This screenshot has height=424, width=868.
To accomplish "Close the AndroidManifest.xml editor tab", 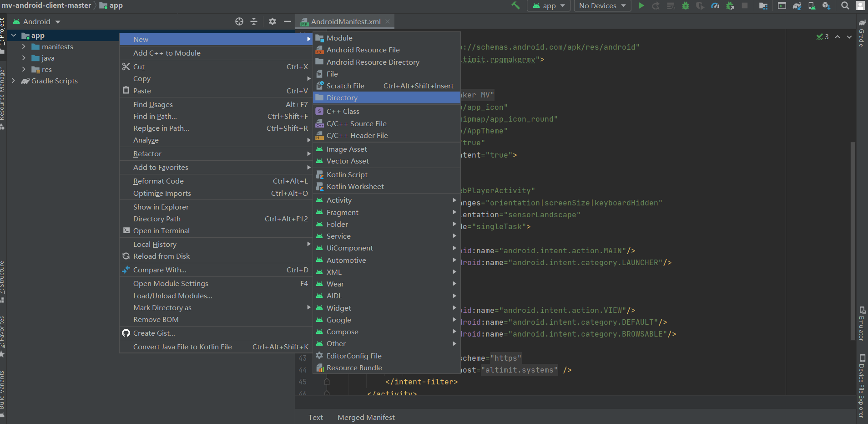I will coord(388,21).
